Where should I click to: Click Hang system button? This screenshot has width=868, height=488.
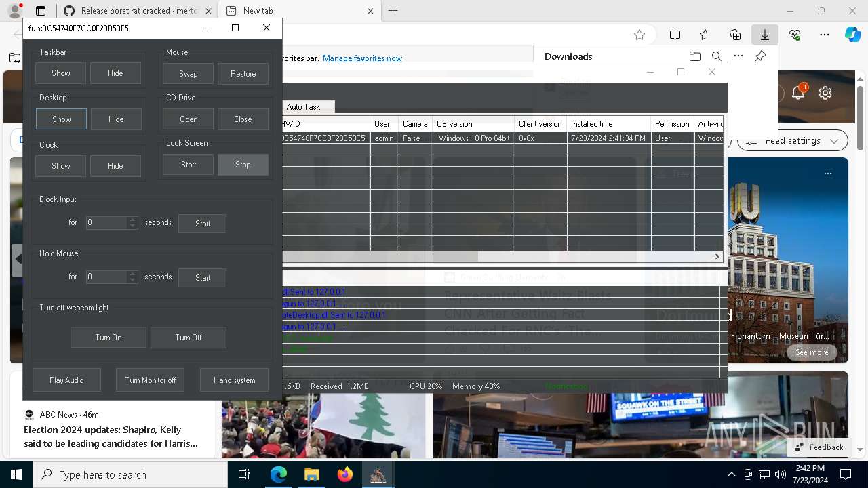point(234,380)
